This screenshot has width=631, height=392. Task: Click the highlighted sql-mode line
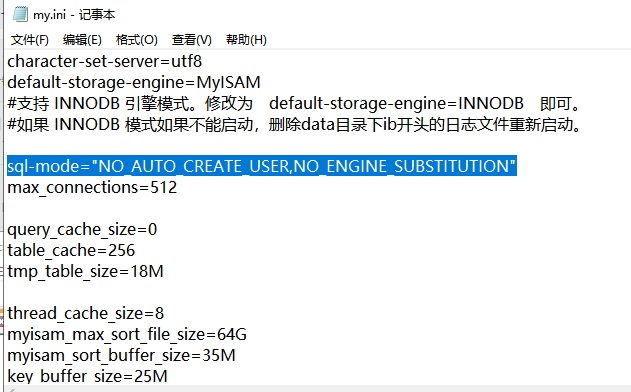coord(262,166)
